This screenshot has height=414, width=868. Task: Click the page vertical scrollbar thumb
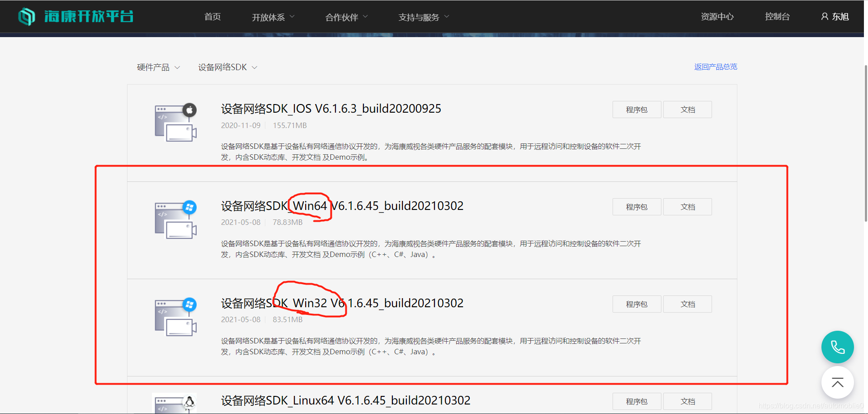click(x=865, y=143)
